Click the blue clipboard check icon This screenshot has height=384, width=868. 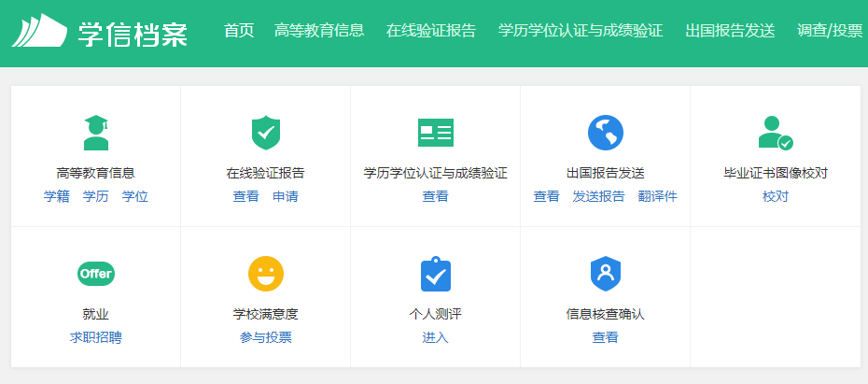[436, 274]
